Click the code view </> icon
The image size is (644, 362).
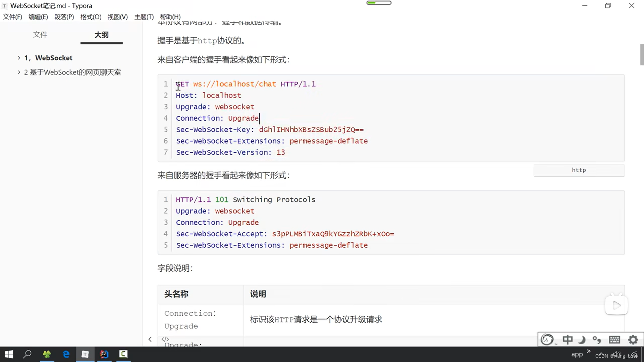(165, 339)
